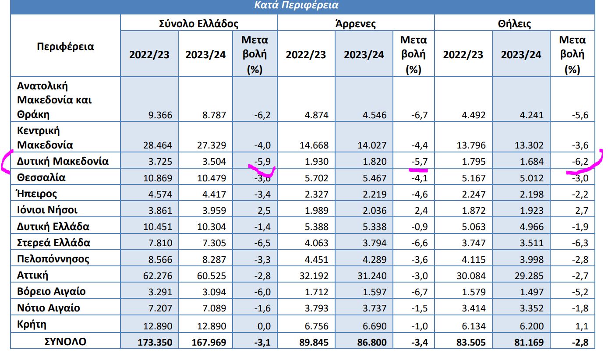Click the Άρρενες group header
608x364 pixels.
coord(355,24)
